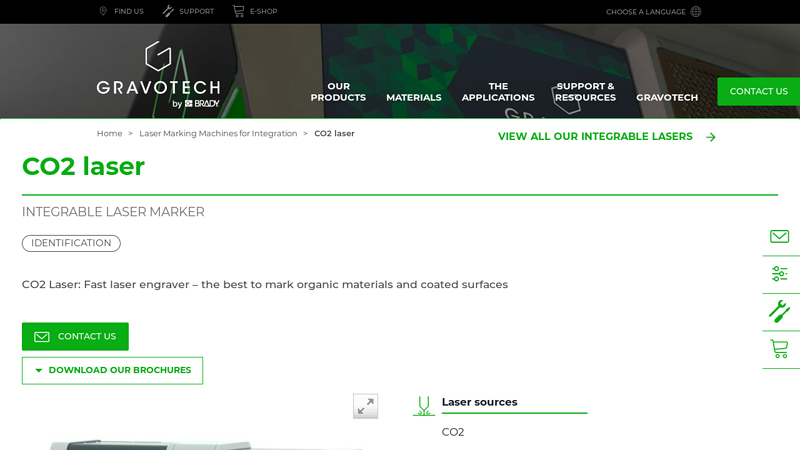The image size is (800, 450).
Task: Open the Support link in top bar
Action: click(196, 11)
